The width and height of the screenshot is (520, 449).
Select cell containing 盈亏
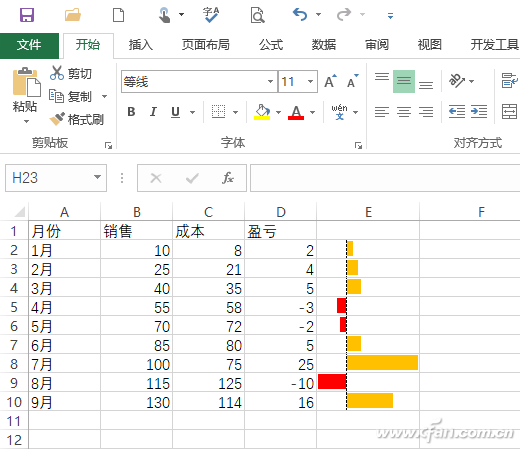coord(280,231)
